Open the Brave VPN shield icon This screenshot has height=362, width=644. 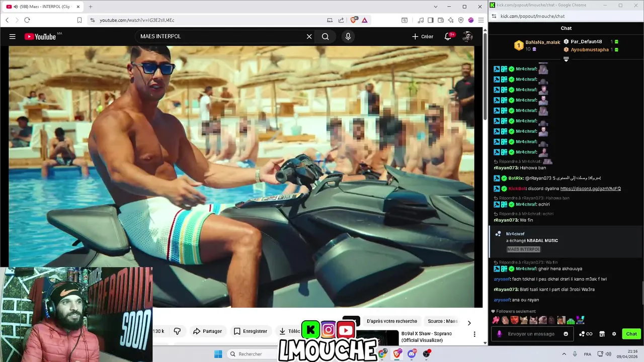[461, 20]
